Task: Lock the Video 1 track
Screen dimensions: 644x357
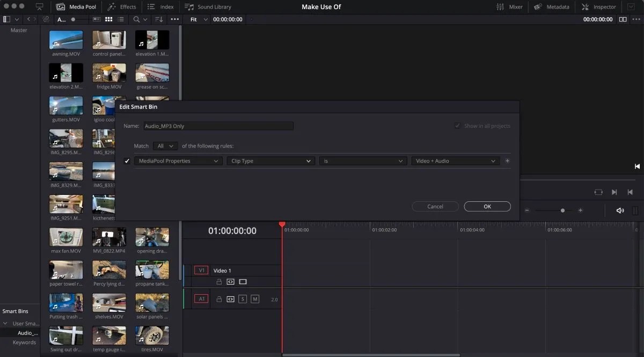Action: click(x=219, y=281)
